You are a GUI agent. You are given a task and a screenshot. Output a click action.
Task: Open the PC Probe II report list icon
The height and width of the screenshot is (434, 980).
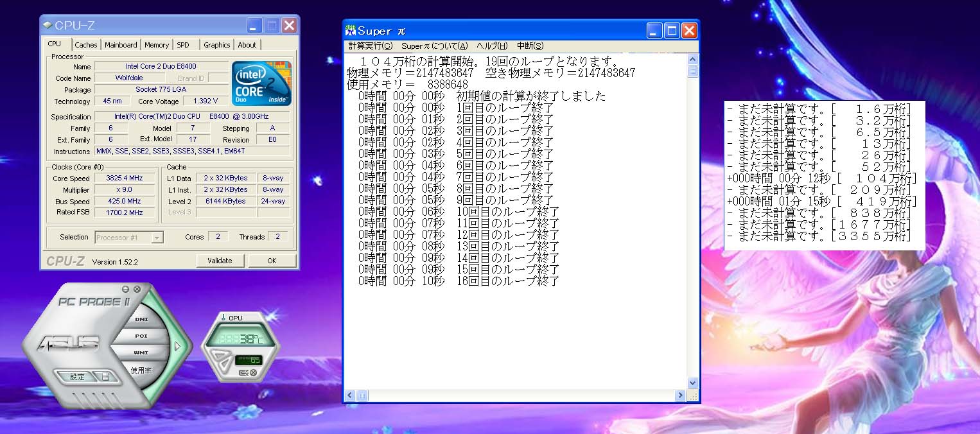(106, 377)
